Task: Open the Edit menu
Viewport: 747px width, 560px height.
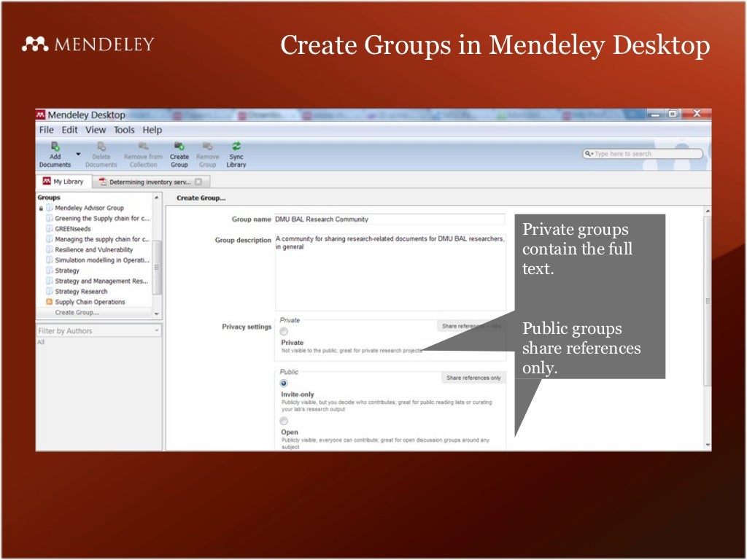Action: click(69, 130)
